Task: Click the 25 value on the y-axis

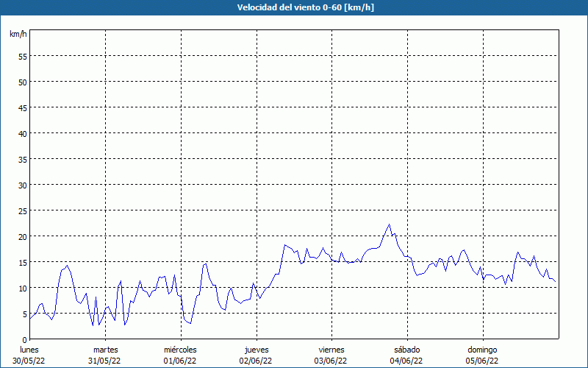Action: point(23,211)
